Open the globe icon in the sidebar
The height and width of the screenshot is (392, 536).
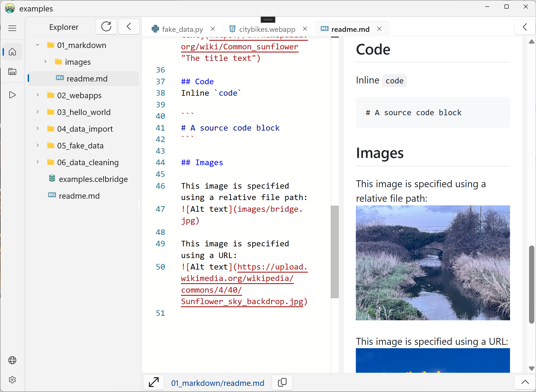[12, 360]
